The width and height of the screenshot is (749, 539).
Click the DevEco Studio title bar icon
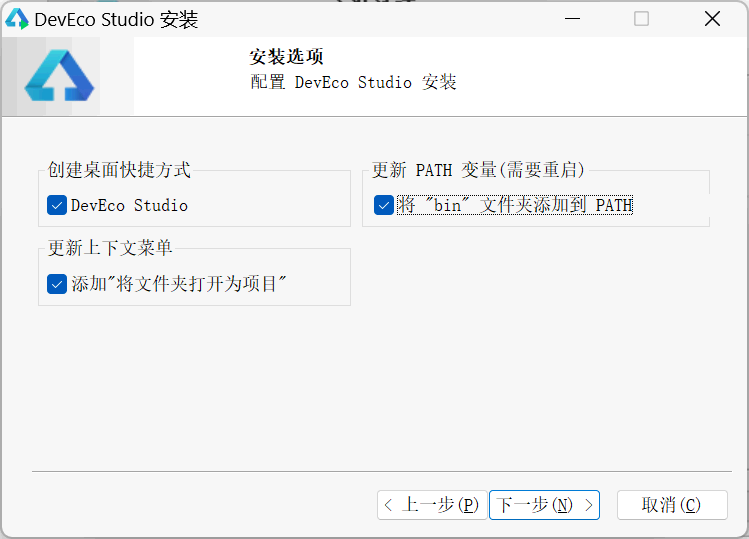(17, 19)
